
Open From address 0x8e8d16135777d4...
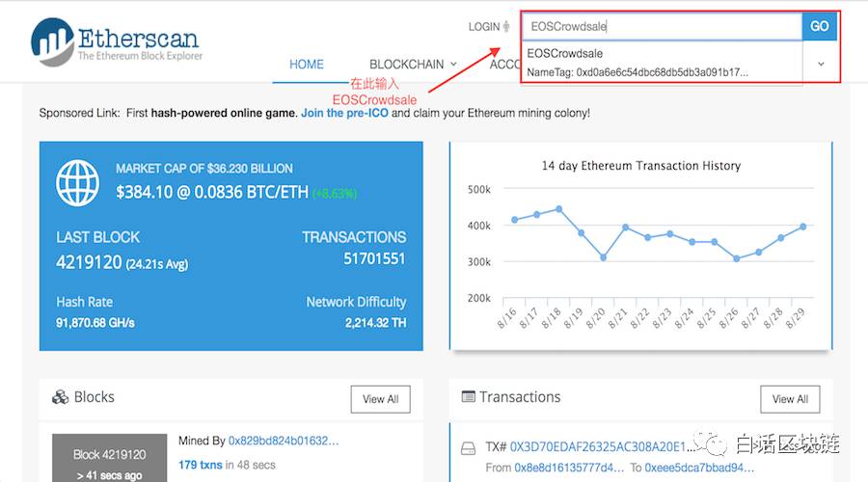pyautogui.click(x=569, y=468)
